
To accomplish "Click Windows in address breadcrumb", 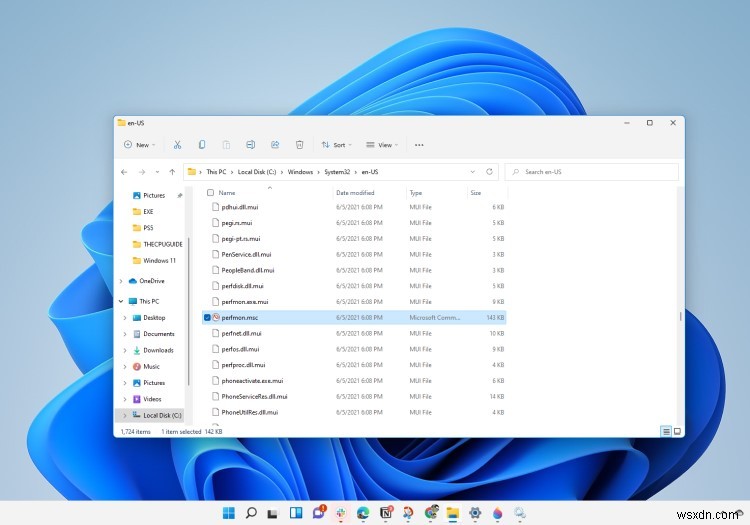I will [300, 172].
